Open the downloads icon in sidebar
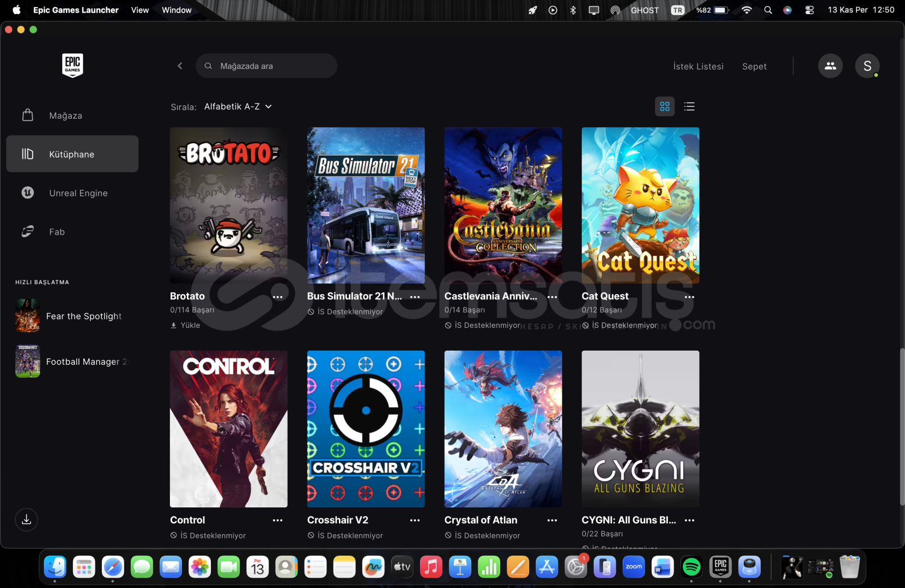The height and width of the screenshot is (588, 905). (x=26, y=519)
